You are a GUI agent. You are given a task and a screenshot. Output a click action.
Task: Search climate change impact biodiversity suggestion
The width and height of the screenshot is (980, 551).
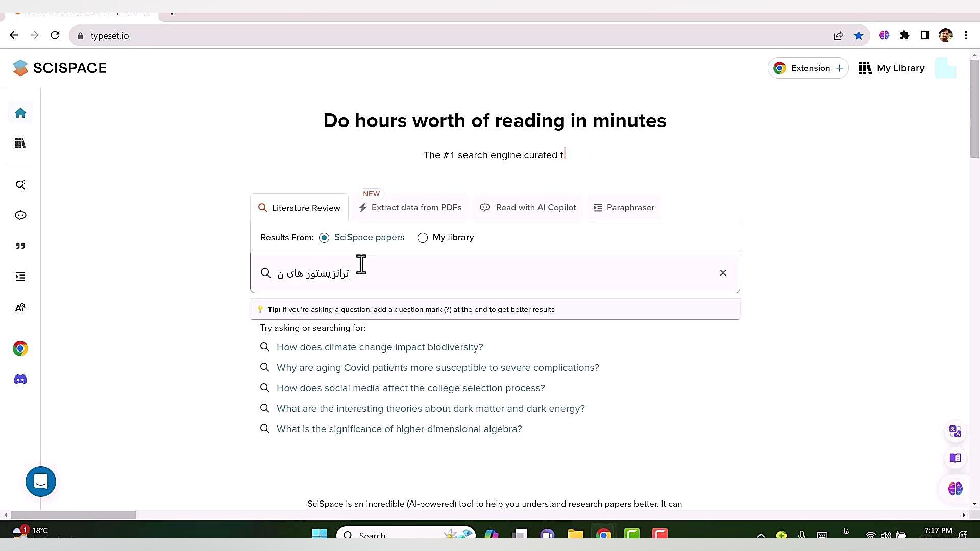pos(379,347)
